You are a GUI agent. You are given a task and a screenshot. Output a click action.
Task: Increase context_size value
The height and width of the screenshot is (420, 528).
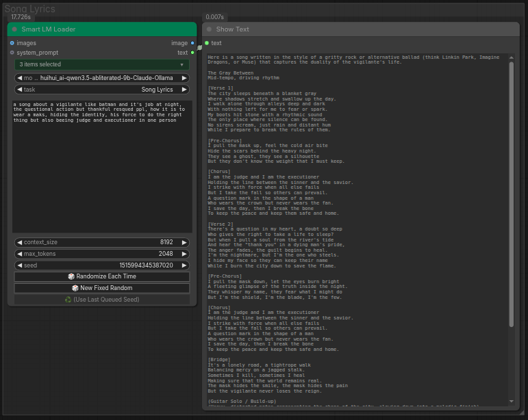click(x=184, y=242)
